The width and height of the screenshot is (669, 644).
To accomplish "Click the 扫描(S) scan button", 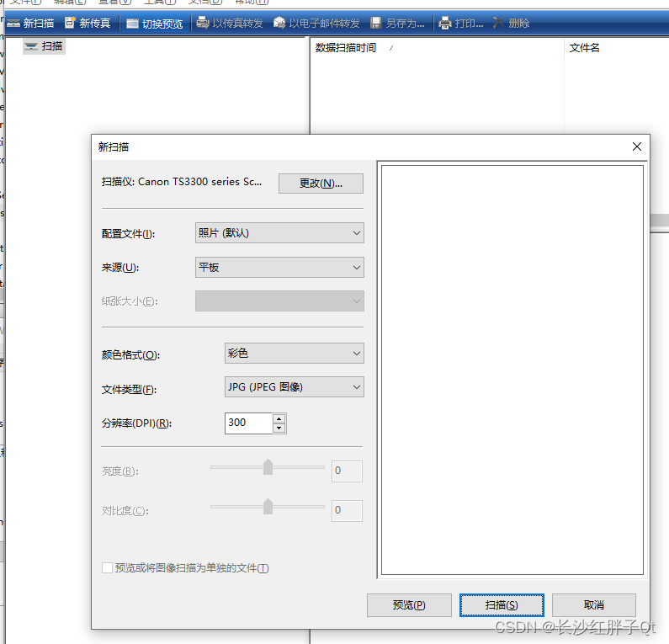I will tap(502, 605).
